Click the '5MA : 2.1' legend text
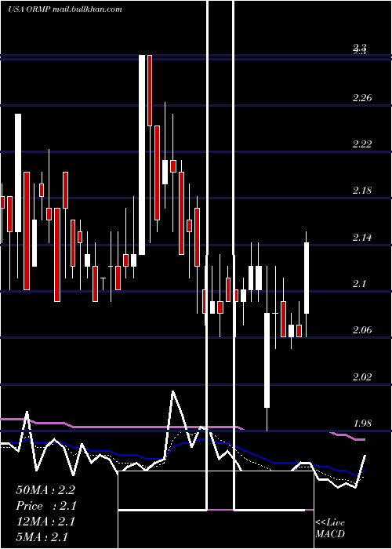Image resolution: width=392 pixels, height=549 pixels. [42, 536]
